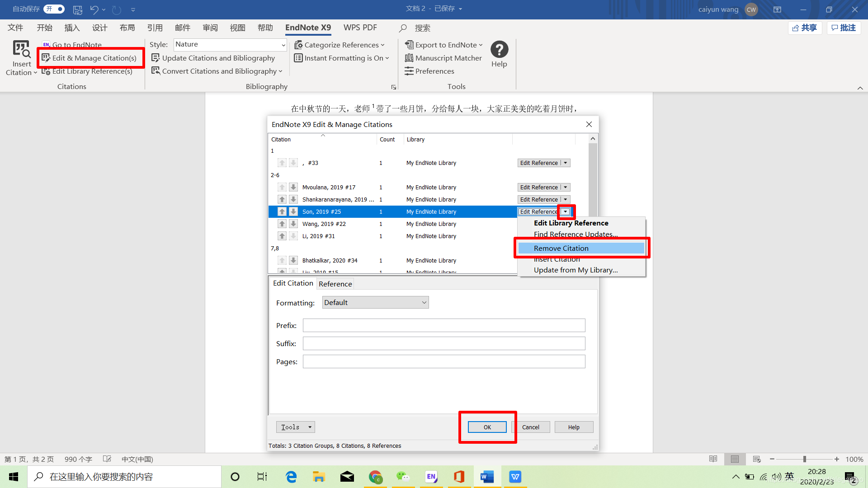Adjust the zoom slider in status bar

click(804, 459)
